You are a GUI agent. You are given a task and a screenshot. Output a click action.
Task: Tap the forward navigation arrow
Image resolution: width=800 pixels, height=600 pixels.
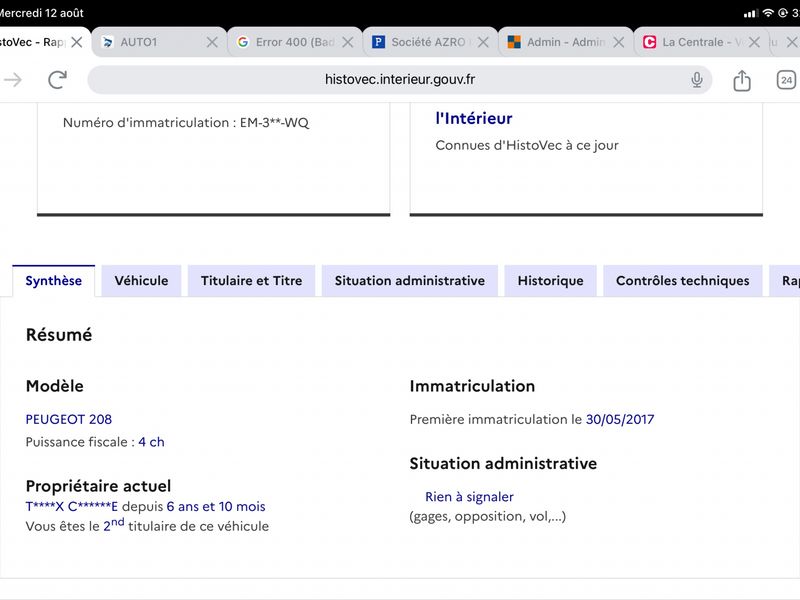pyautogui.click(x=13, y=80)
